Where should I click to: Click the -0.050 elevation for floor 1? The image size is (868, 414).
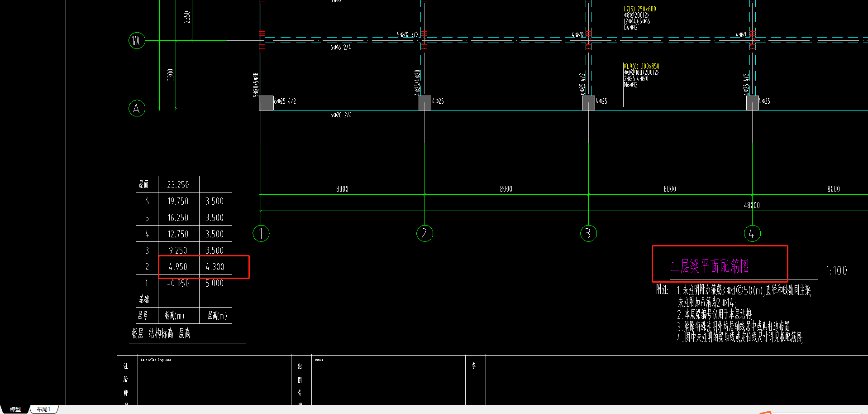click(178, 283)
